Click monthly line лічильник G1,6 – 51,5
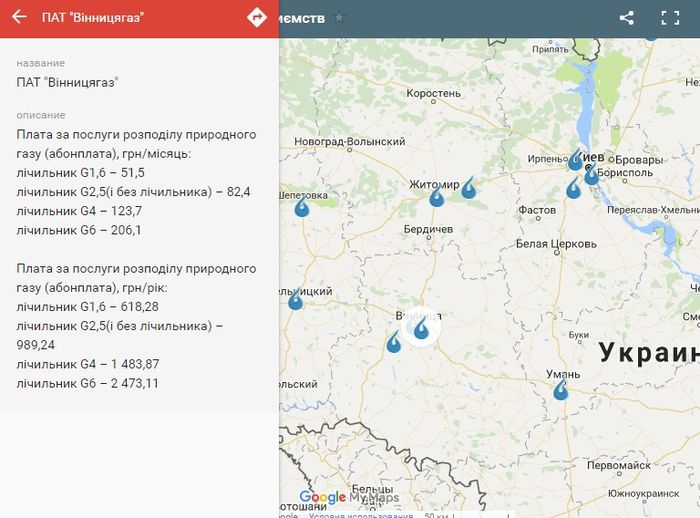 (80, 173)
